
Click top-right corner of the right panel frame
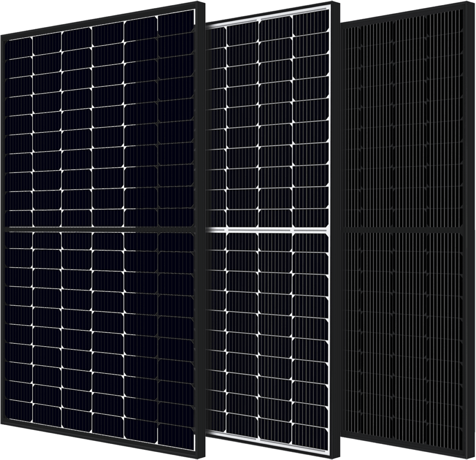472,6
